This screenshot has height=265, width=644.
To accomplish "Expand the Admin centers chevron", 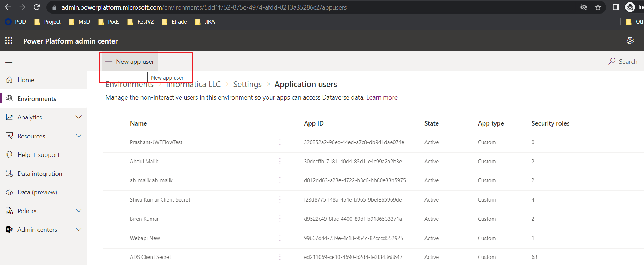I will point(79,229).
